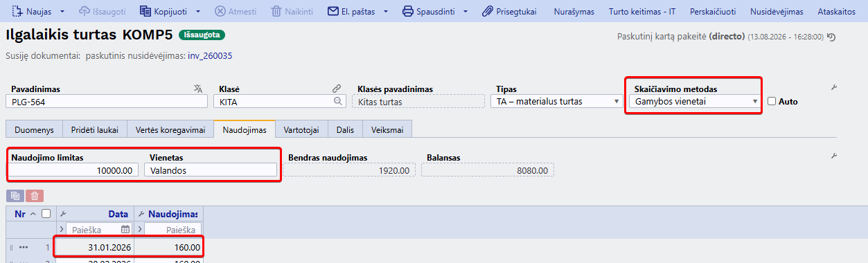
Task: Expand the Kopijuoti dropdown arrow
Action: pos(198,12)
